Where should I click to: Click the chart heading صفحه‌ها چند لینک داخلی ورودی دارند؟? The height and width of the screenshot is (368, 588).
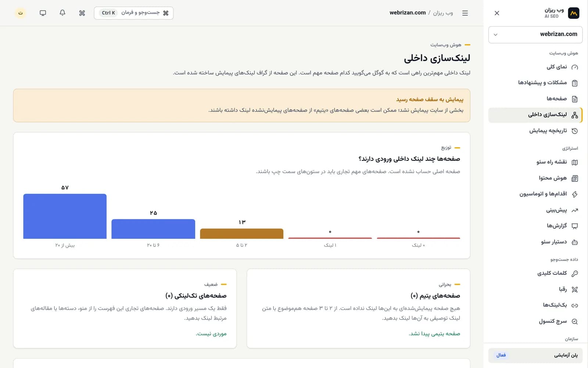click(409, 159)
